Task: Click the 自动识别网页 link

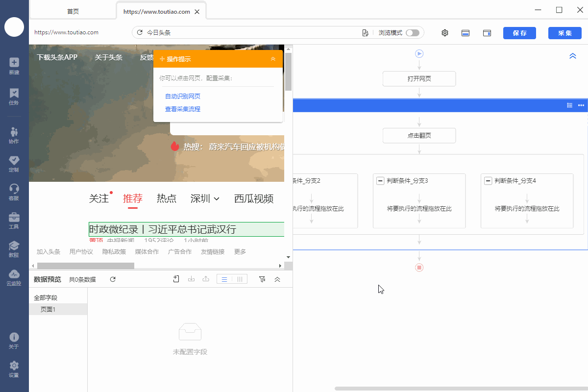Action: [183, 97]
